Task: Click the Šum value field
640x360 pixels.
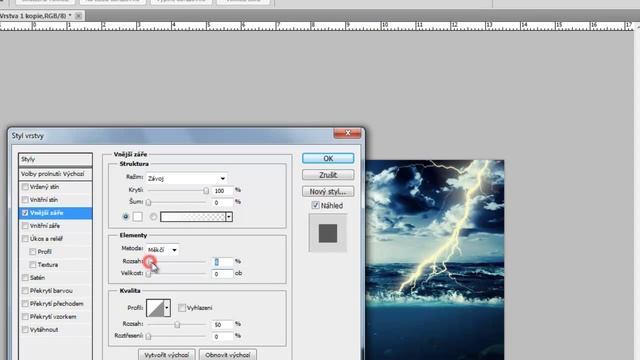Action: 222,202
